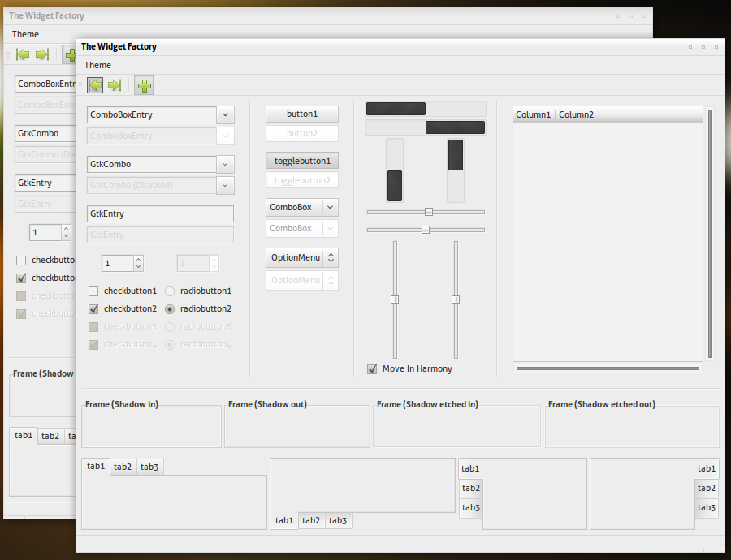The width and height of the screenshot is (731, 560).
Task: Focus the enabled GtkEntry field in front window
Action: (160, 213)
